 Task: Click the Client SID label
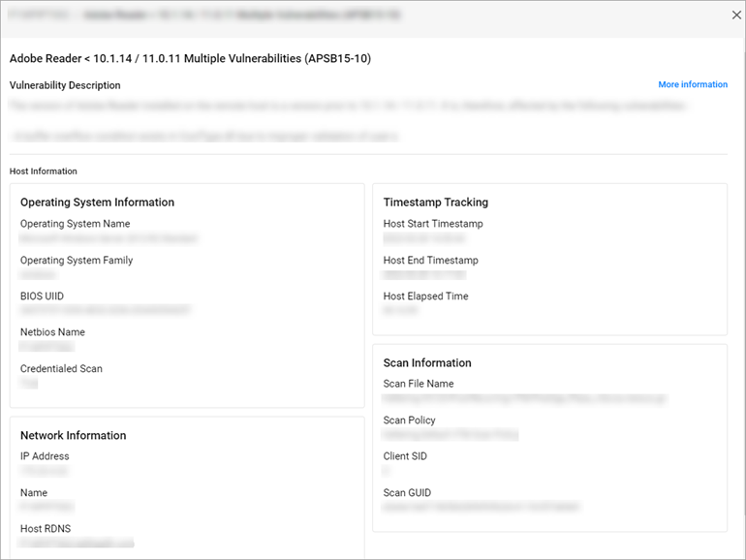click(405, 456)
